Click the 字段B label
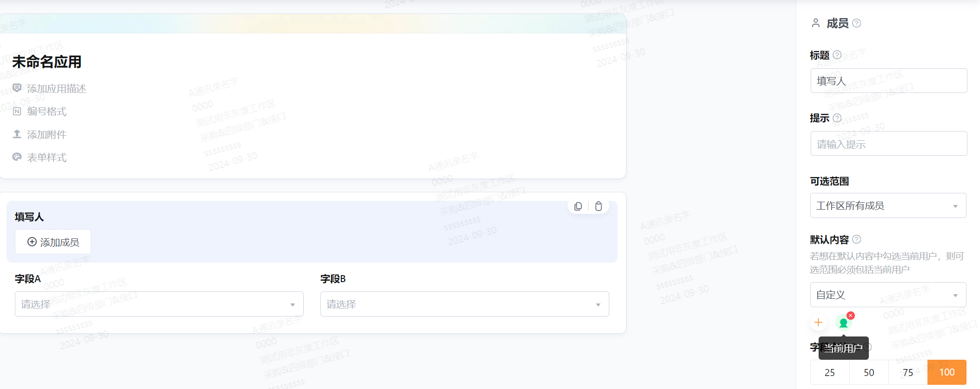980x389 pixels. (x=333, y=279)
